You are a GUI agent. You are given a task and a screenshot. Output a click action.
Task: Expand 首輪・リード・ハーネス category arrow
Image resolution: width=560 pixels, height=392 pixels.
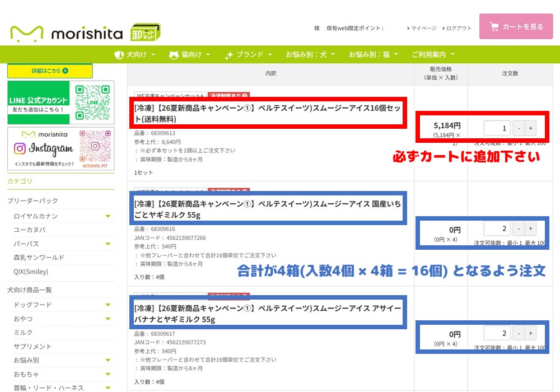tap(108, 388)
